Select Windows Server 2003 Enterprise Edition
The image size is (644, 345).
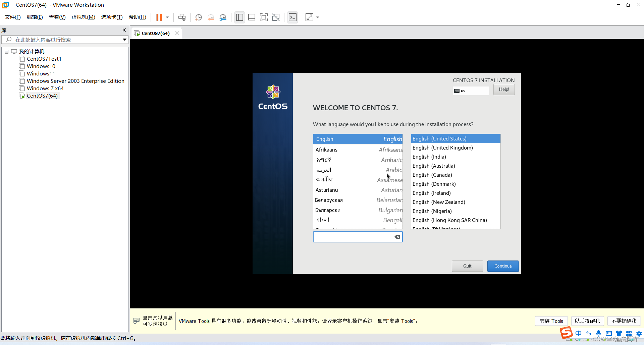tap(75, 81)
